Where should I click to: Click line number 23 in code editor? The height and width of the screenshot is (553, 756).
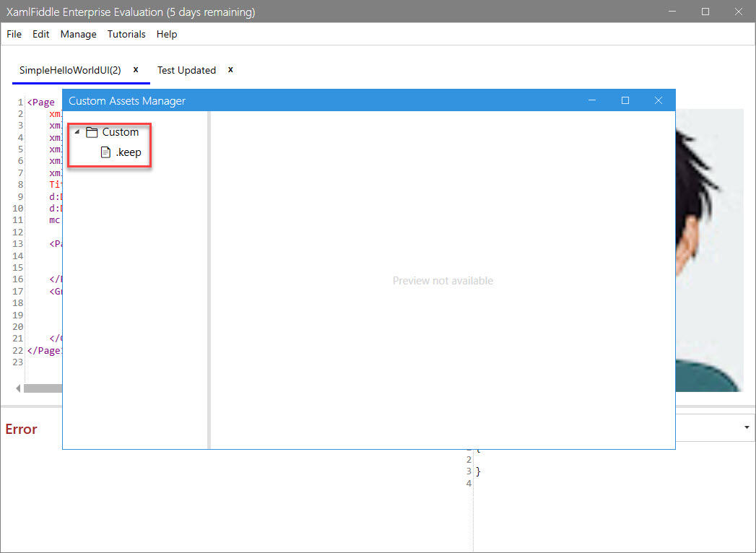tap(18, 362)
